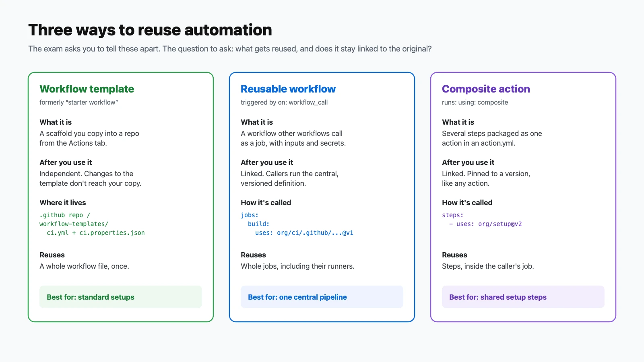Click 'How it's called' in Reusable workflow card
644x362 pixels.
tap(266, 203)
